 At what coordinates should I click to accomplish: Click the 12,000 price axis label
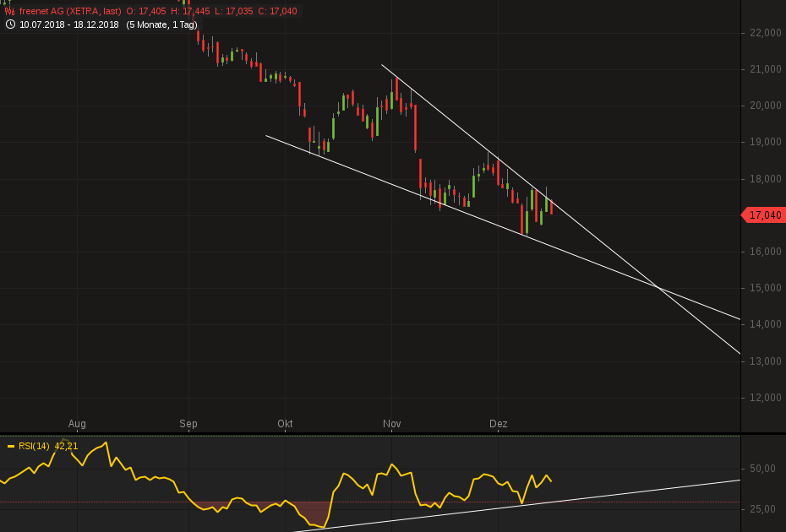coord(766,398)
